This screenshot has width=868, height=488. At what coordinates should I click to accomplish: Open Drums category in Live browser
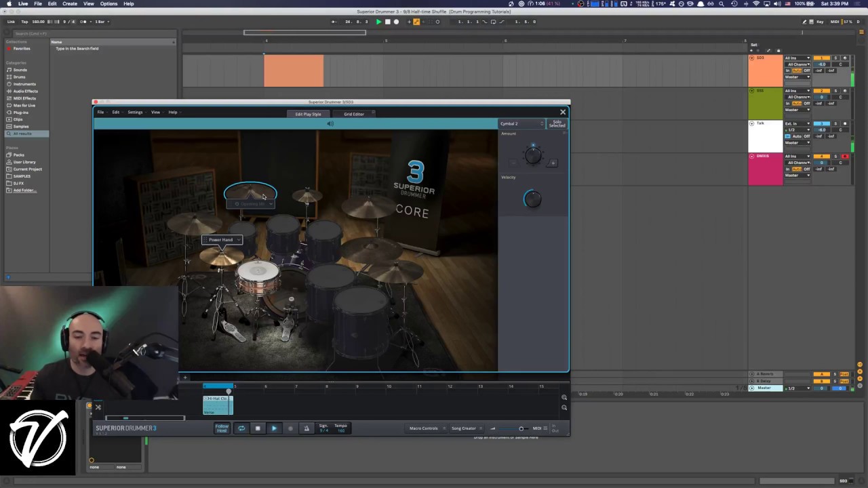20,77
